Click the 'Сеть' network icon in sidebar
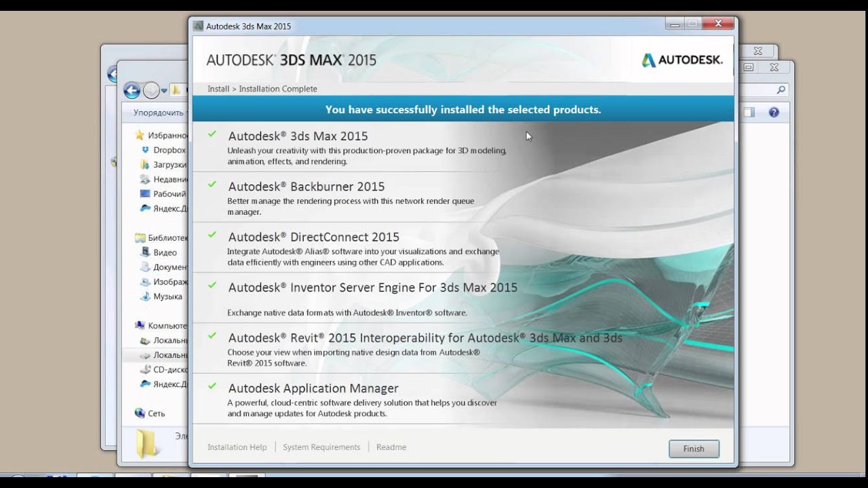Image resolution: width=868 pixels, height=488 pixels. click(140, 413)
